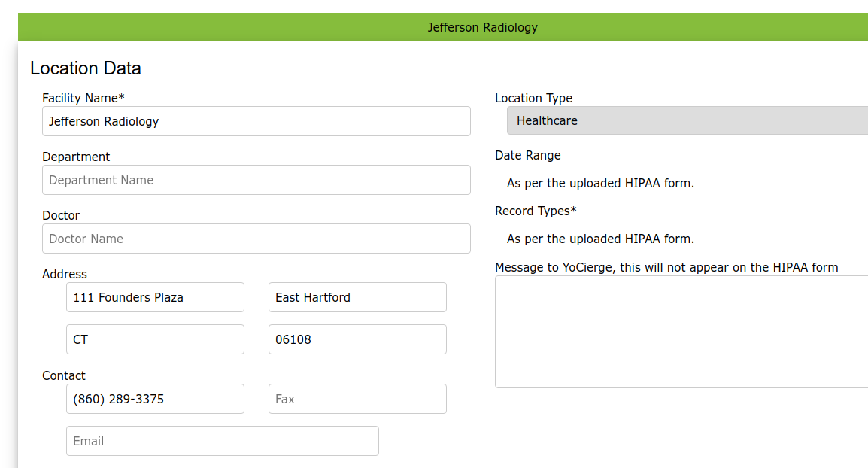Click the 'Address' label
868x468 pixels.
pyautogui.click(x=65, y=274)
